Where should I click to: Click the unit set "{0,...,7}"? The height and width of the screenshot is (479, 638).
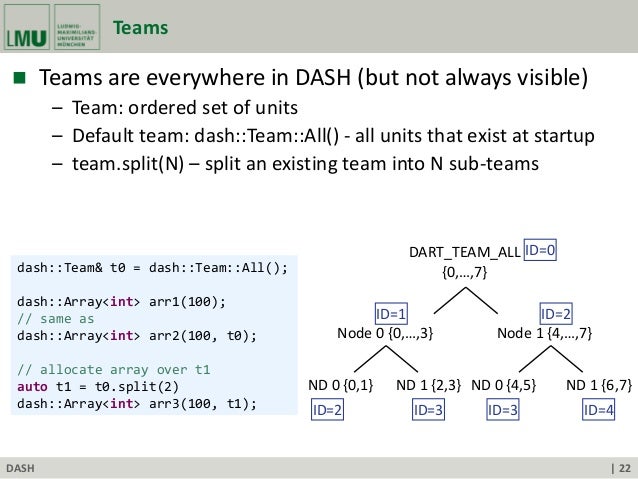pos(465,272)
